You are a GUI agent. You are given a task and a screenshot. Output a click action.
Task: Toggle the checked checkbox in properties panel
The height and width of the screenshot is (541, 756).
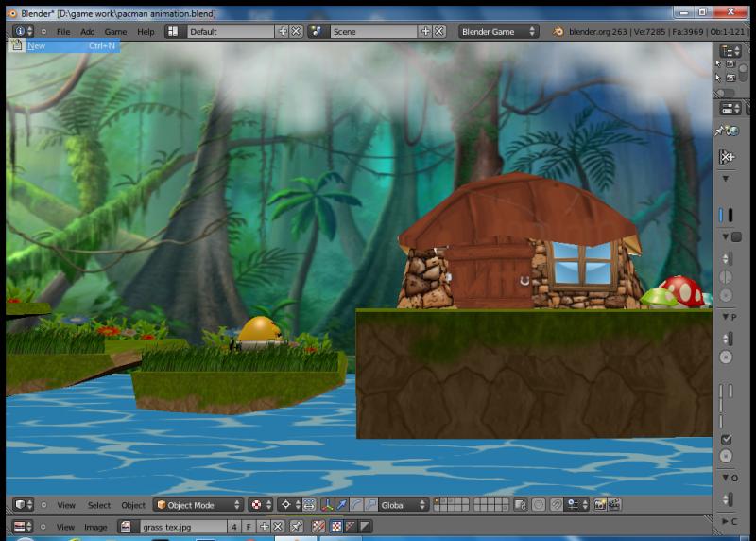tap(726, 440)
